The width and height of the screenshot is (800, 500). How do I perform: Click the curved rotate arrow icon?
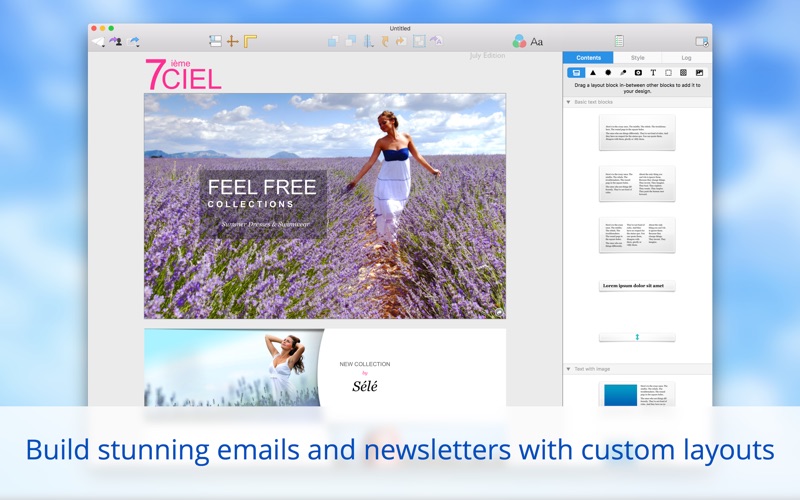[x=385, y=41]
